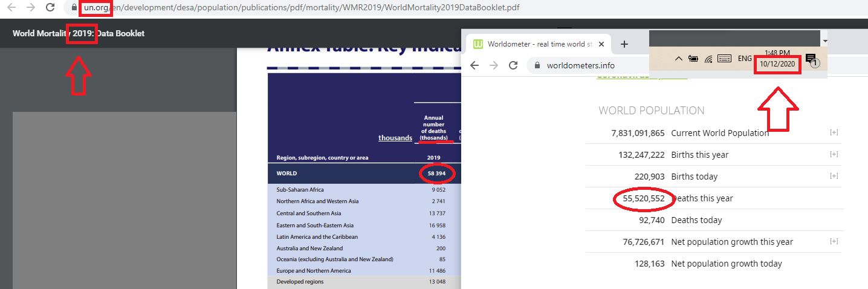Open the Wi-Fi network tray icon
868x289 pixels.
pos(708,59)
